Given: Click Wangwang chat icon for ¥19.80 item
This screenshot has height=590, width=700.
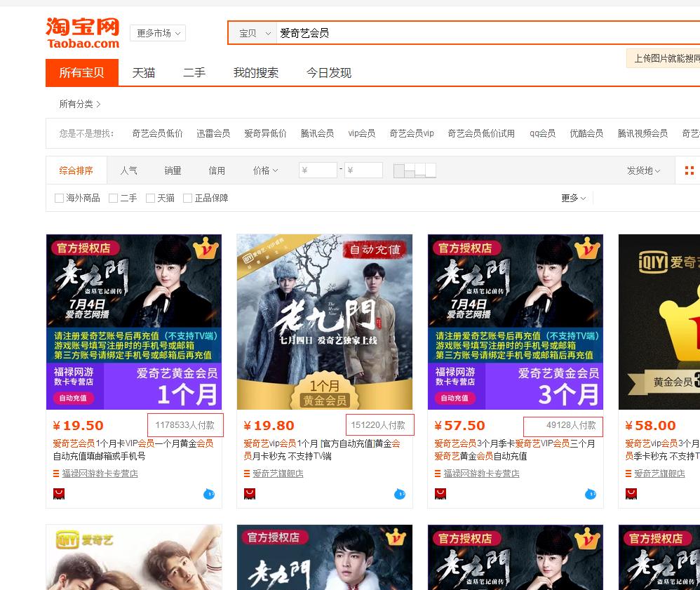Looking at the screenshot, I should point(400,494).
